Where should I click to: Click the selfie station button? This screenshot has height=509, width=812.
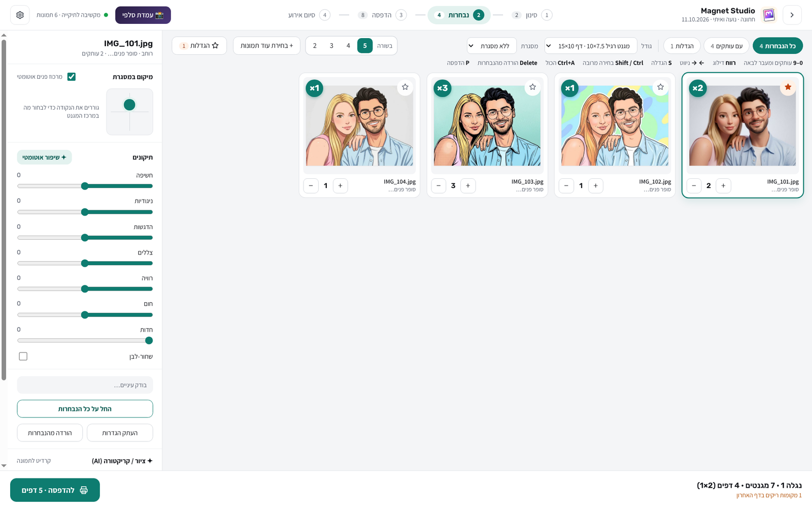[143, 15]
